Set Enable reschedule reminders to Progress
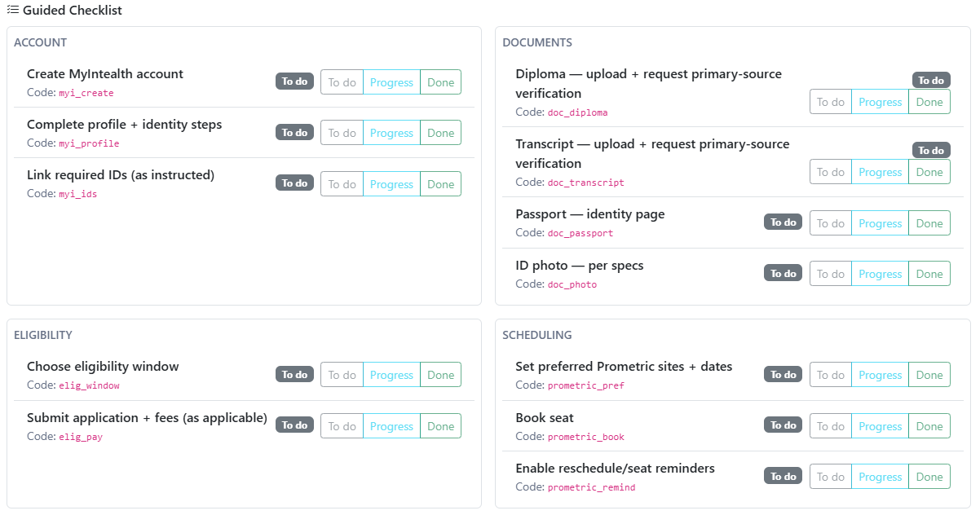This screenshot has height=515, width=980. [x=880, y=477]
